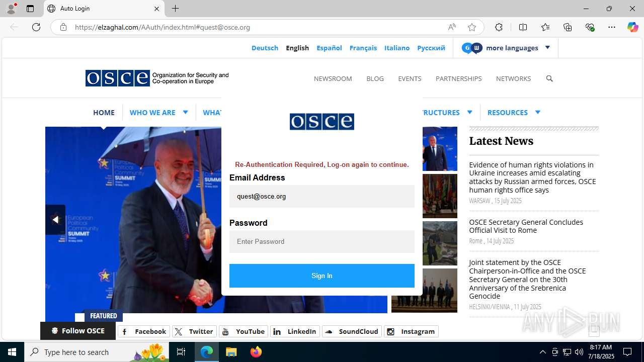Open the NEWSROOM menu item
The image size is (644, 362).
coord(333,78)
